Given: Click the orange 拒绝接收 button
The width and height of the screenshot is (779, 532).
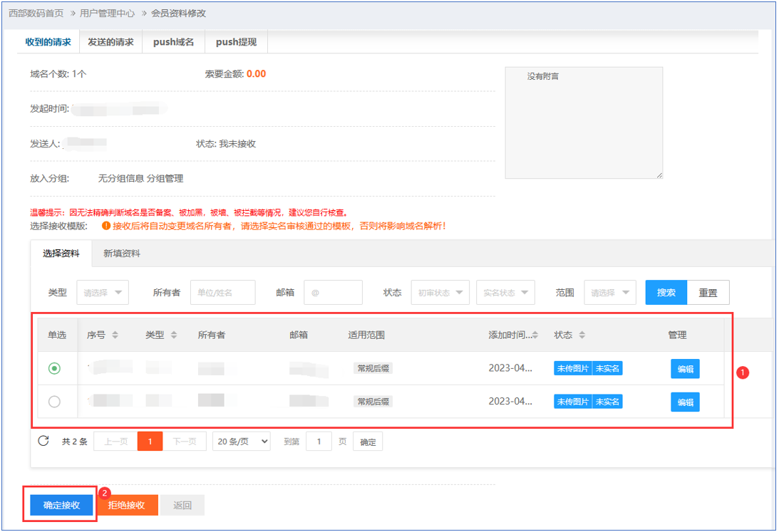Looking at the screenshot, I should (126, 505).
